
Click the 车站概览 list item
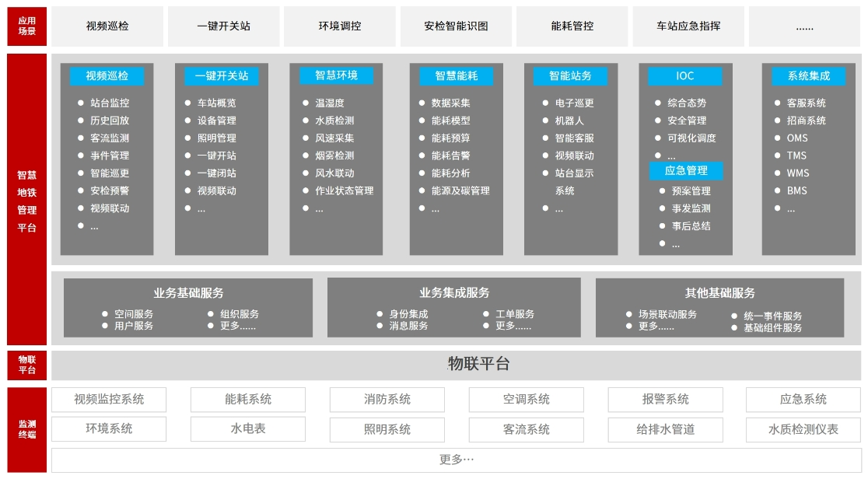216,103
